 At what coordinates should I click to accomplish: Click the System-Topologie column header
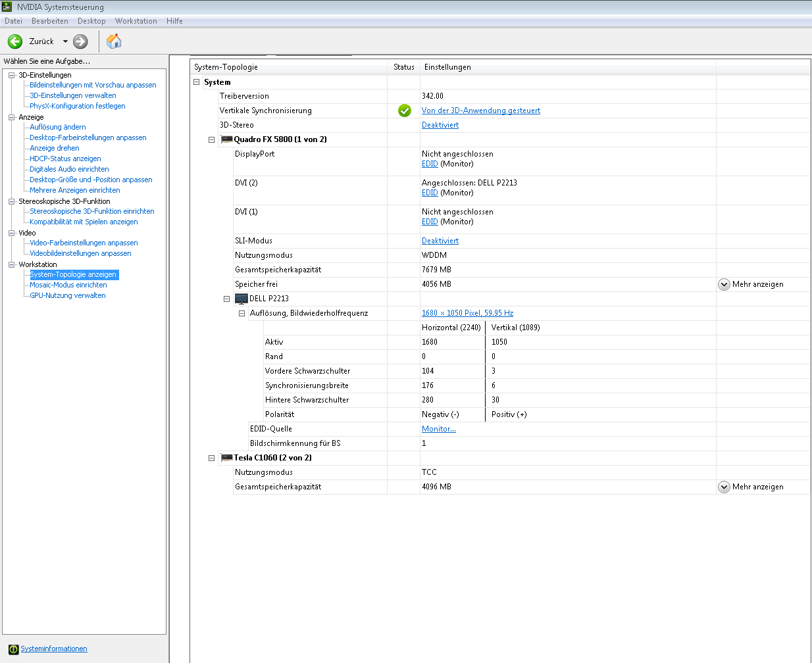click(289, 67)
